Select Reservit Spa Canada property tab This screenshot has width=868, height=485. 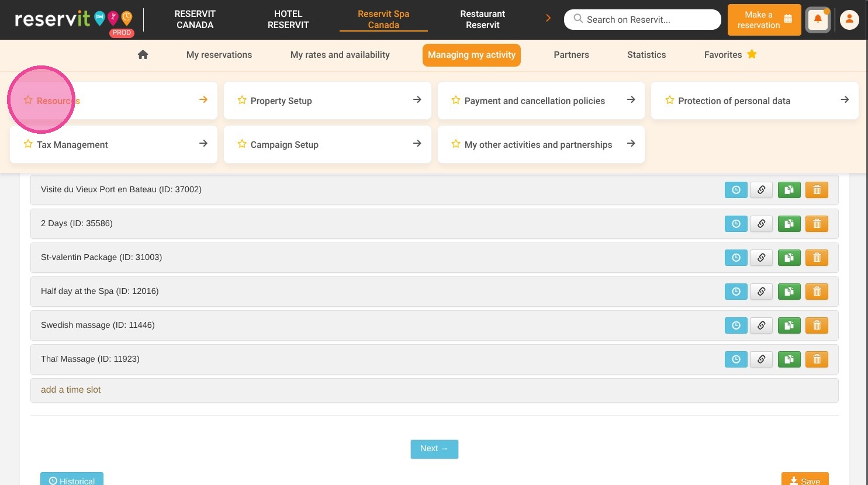383,20
